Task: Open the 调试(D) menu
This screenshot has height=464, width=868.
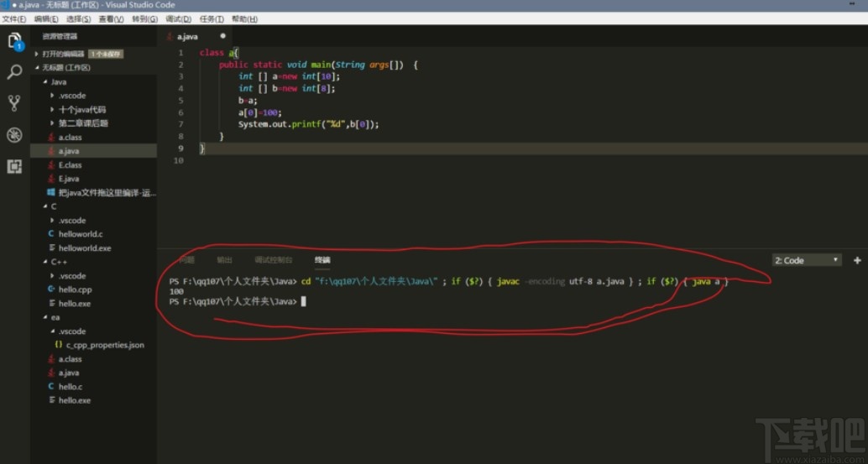Action: tap(178, 18)
